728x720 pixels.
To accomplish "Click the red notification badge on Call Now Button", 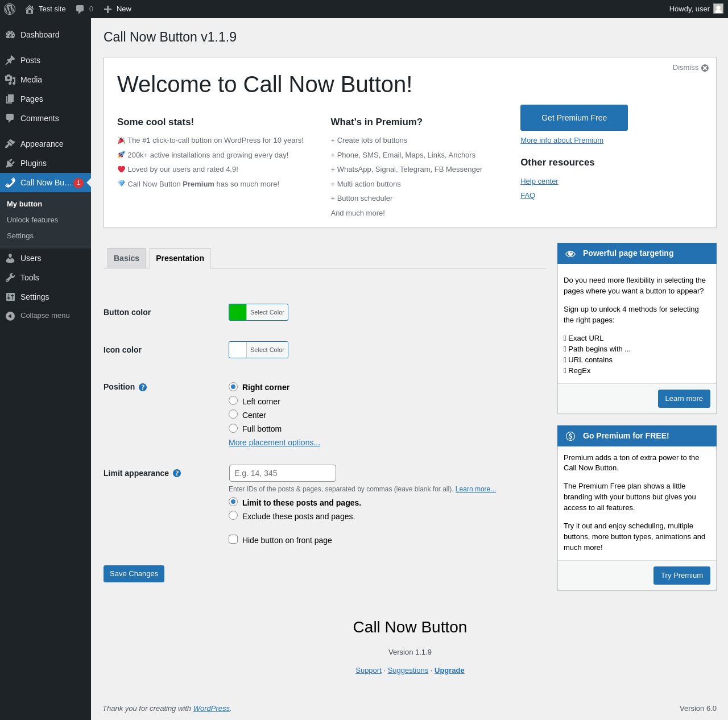I will pos(78,183).
